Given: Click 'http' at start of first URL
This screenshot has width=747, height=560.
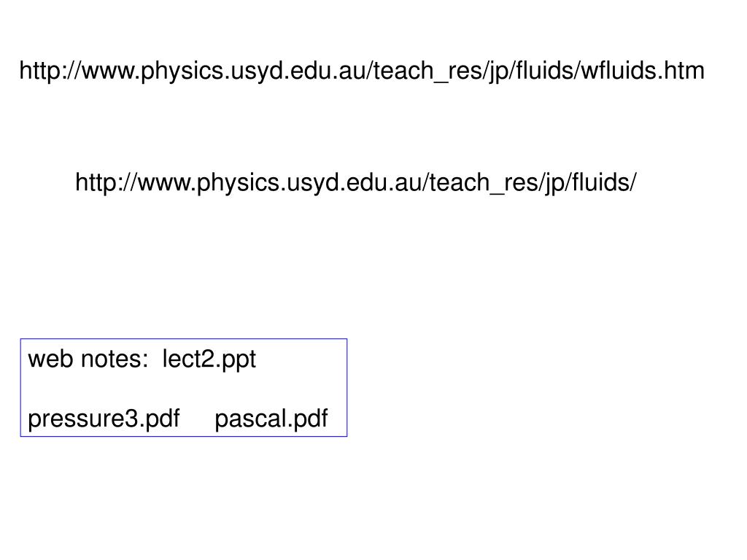Looking at the screenshot, I should point(41,71).
